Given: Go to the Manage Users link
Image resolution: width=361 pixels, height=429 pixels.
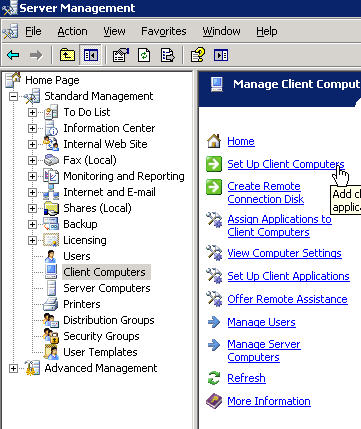Looking at the screenshot, I should click(261, 322).
